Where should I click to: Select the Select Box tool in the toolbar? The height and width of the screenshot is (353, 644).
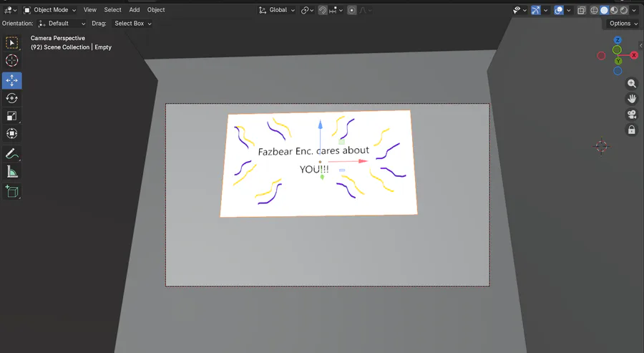coord(11,43)
